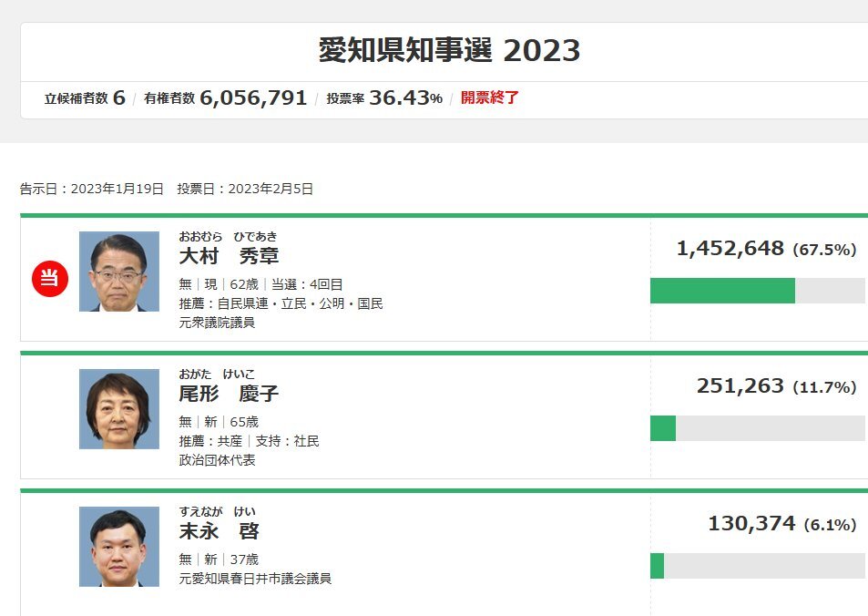Click the 6.1% green vote share bar

point(657,566)
